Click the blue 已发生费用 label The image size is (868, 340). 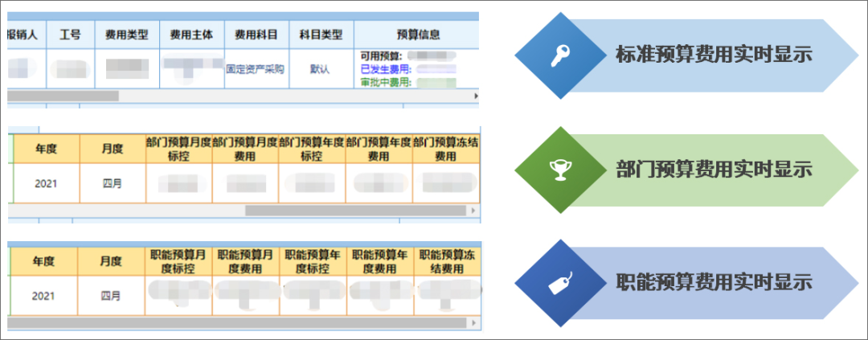386,69
